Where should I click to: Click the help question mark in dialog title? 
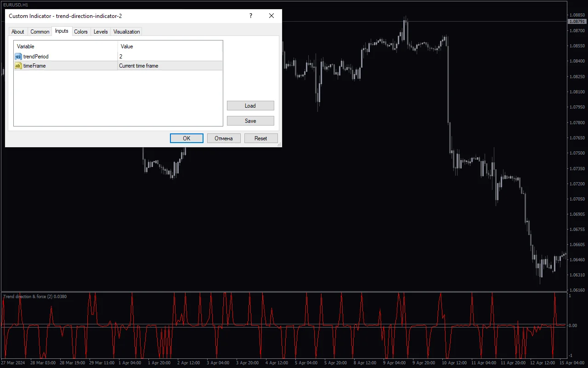(x=250, y=16)
